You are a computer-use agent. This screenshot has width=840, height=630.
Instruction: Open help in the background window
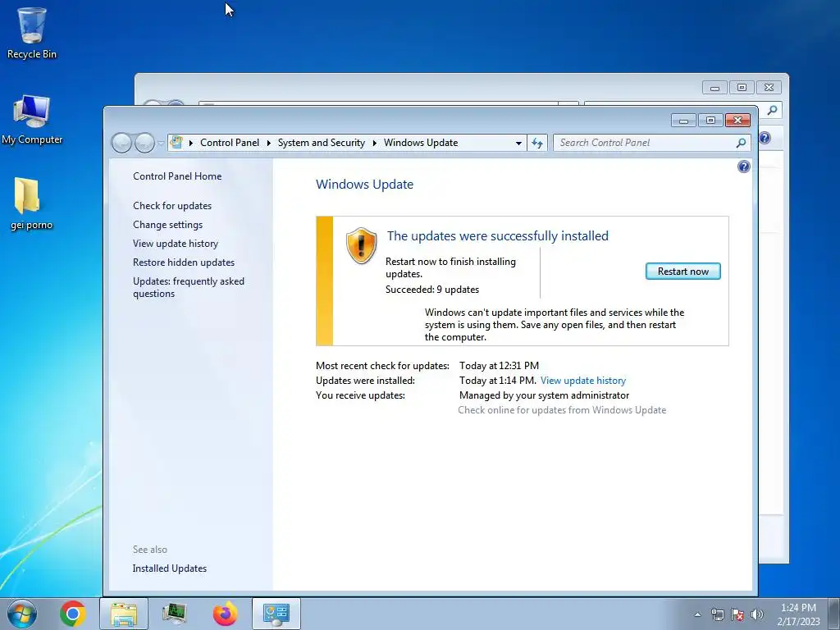pos(765,138)
